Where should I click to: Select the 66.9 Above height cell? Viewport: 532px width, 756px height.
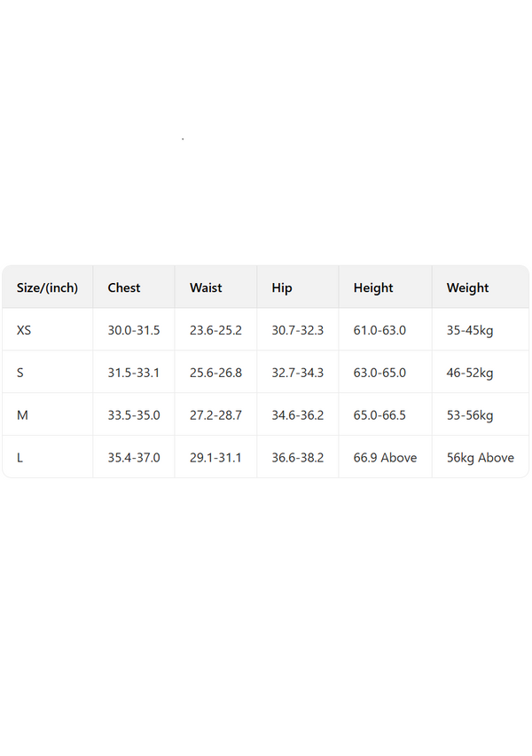pyautogui.click(x=385, y=458)
